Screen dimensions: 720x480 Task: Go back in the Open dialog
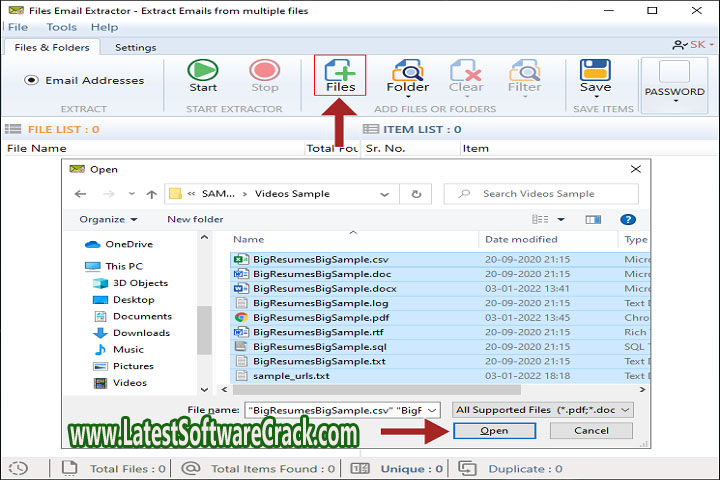tap(80, 194)
